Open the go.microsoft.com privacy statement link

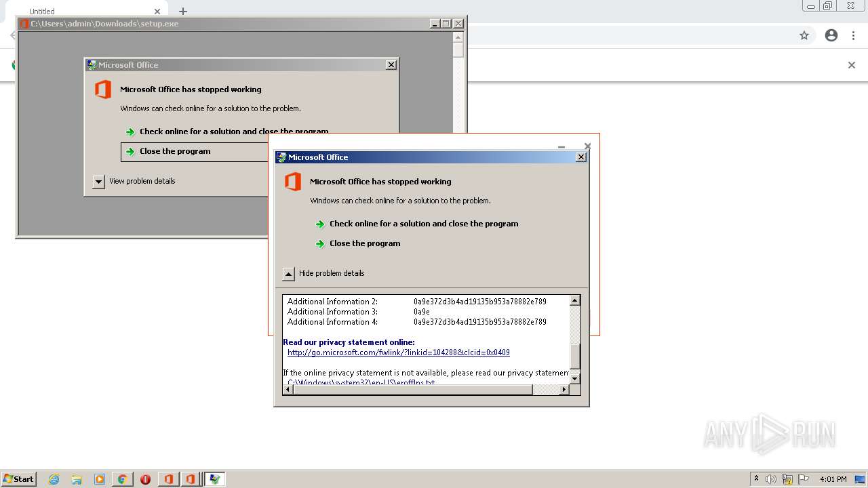coord(399,352)
